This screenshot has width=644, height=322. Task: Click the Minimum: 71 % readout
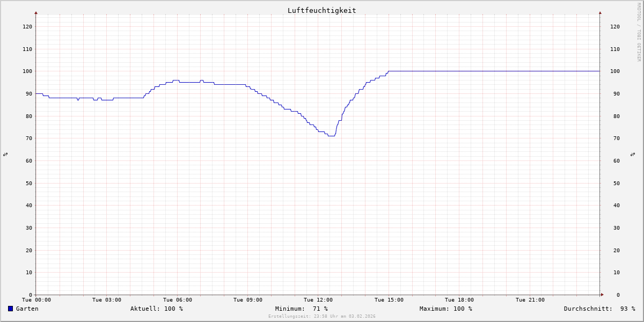[x=301, y=309]
